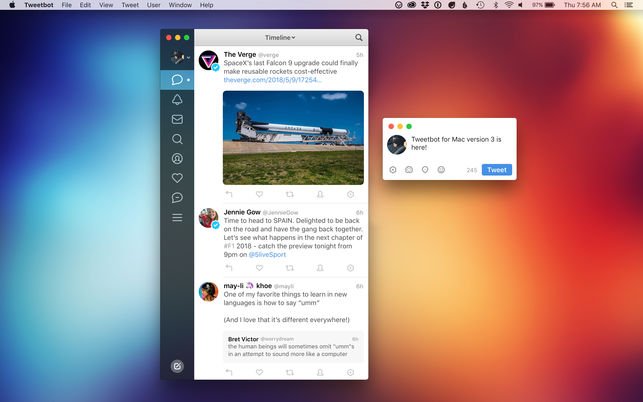The height and width of the screenshot is (402, 643).
Task: Add location using the compose window pin icon
Action: (x=425, y=170)
